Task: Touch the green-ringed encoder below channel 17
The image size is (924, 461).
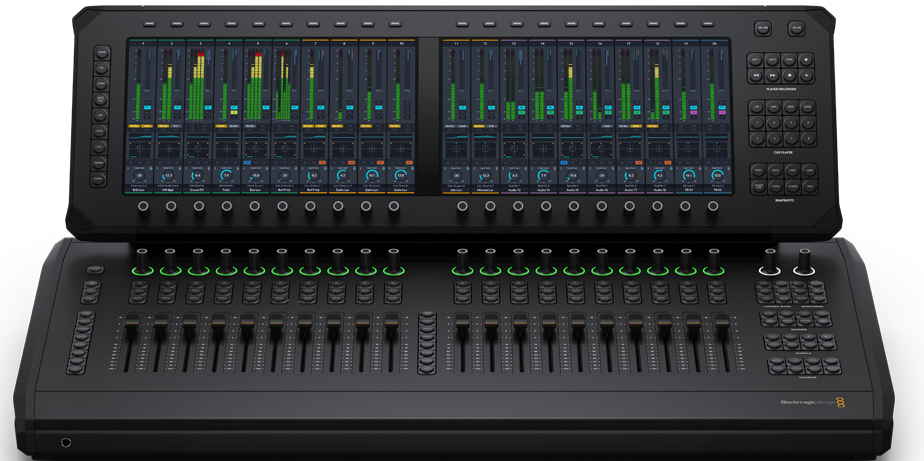Action: [x=630, y=262]
